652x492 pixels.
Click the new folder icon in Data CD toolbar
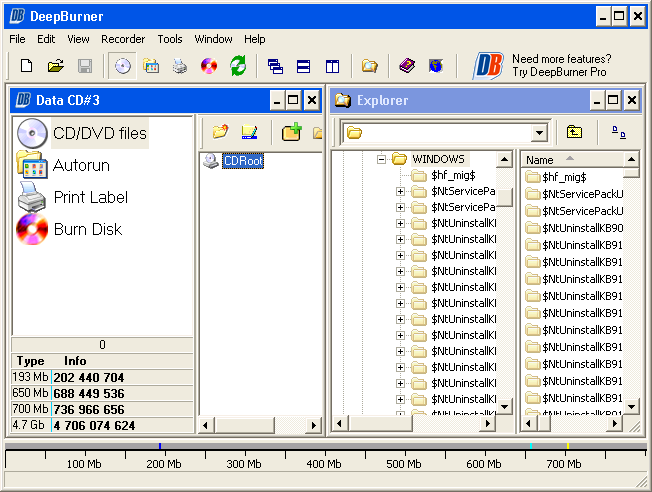coord(220,132)
